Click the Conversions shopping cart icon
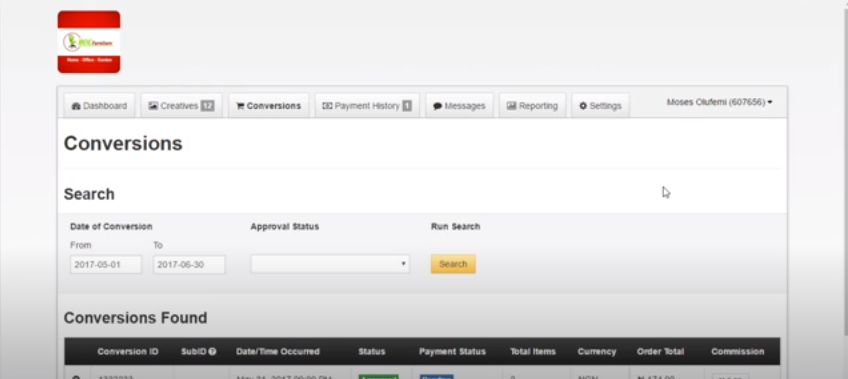 pos(240,106)
